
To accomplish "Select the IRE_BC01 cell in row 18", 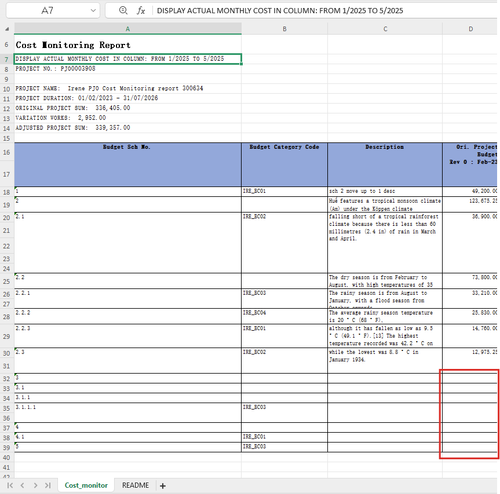I will coord(284,191).
